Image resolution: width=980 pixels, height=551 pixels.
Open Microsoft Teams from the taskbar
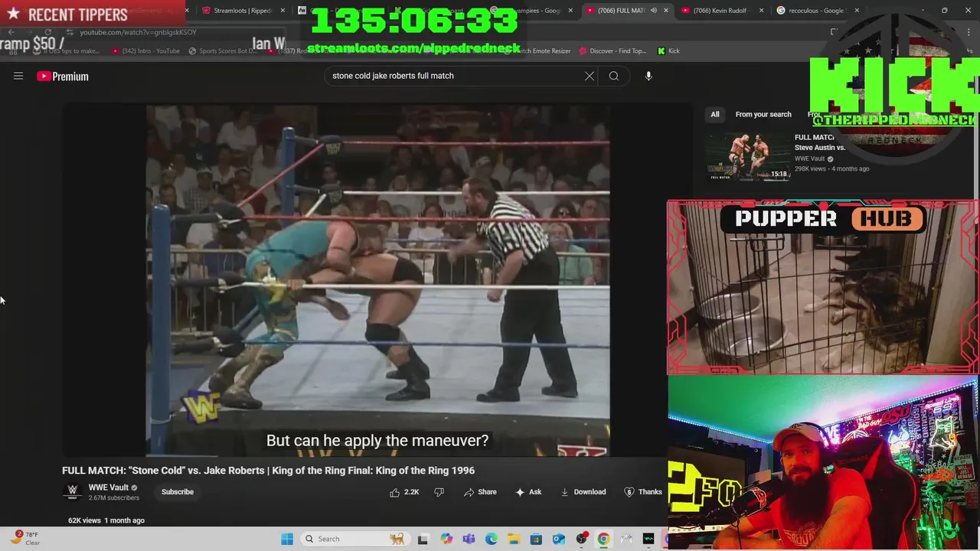click(x=469, y=539)
